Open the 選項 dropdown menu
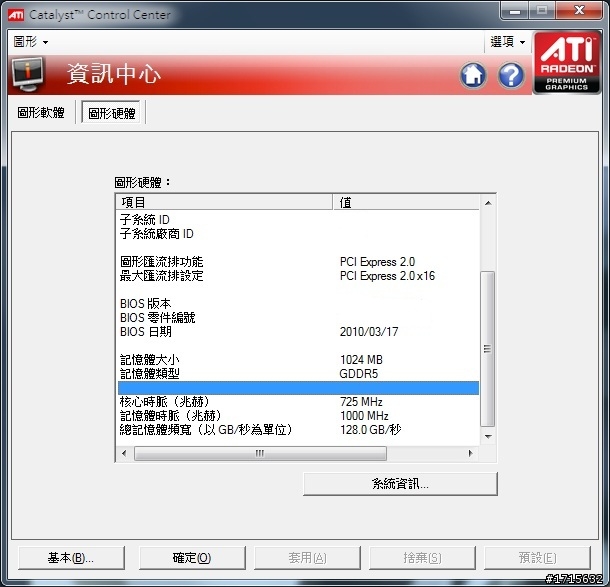Screen dimensions: 610x587 (508, 42)
